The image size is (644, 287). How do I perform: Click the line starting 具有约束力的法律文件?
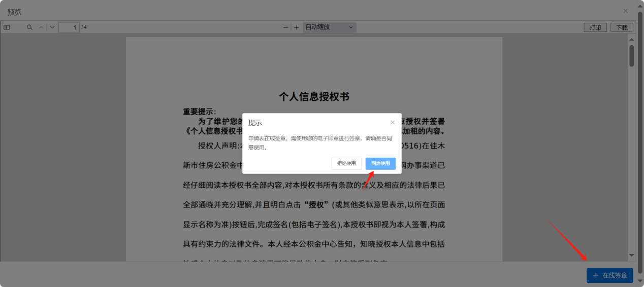(314, 244)
